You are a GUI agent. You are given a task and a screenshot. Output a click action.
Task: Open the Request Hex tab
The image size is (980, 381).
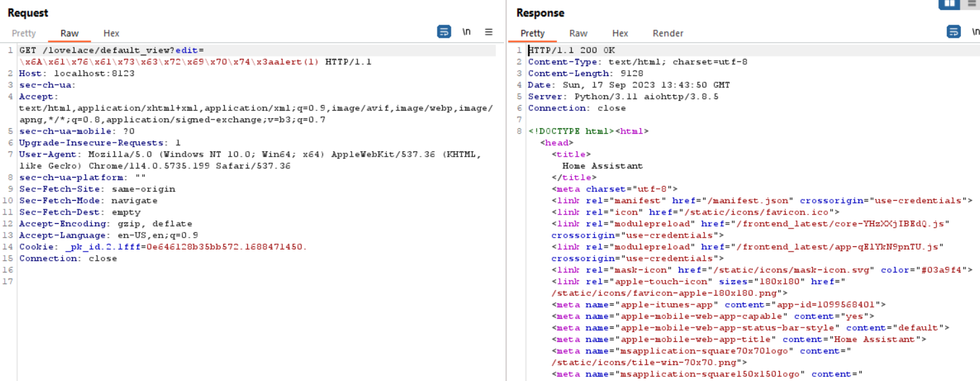pyautogui.click(x=112, y=33)
